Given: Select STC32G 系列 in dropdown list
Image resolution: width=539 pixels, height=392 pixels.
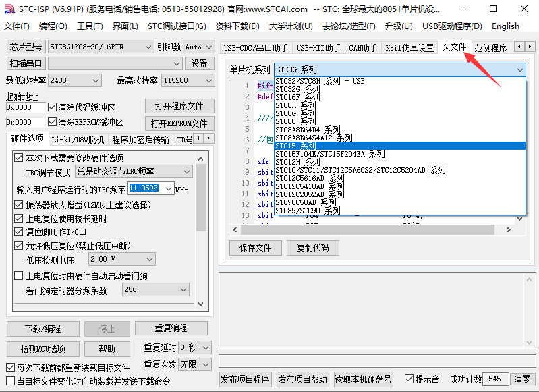Looking at the screenshot, I should point(400,89).
